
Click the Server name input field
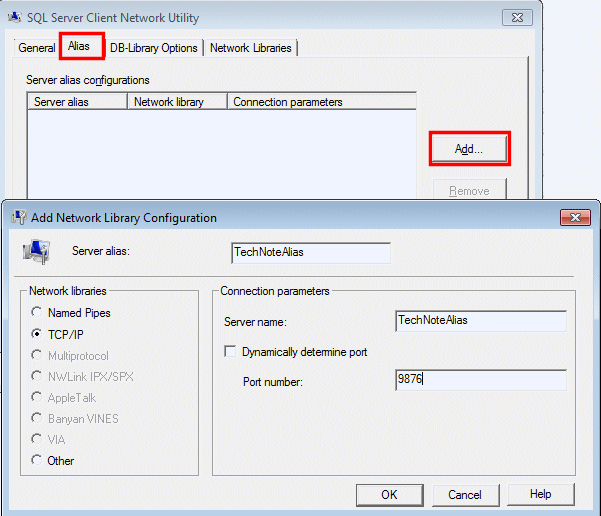(x=481, y=321)
